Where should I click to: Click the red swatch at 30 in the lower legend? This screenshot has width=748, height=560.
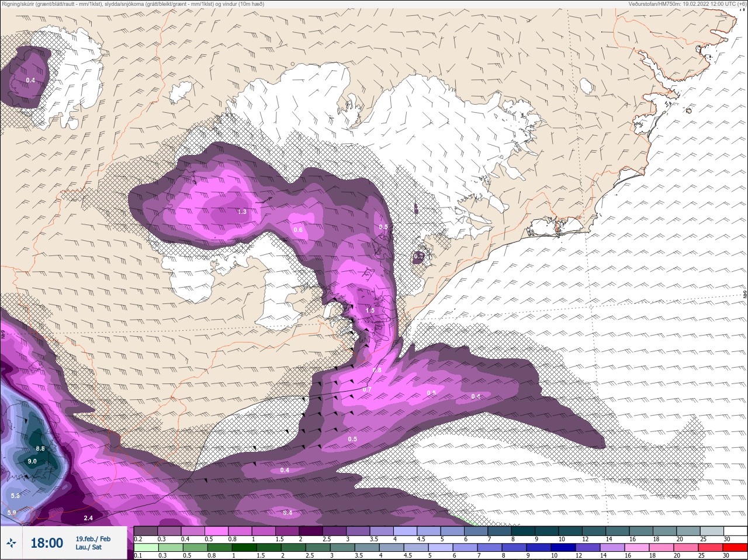click(x=735, y=548)
